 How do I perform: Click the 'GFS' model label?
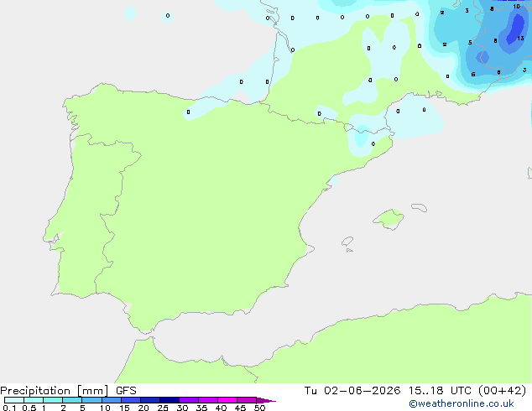tap(126, 391)
